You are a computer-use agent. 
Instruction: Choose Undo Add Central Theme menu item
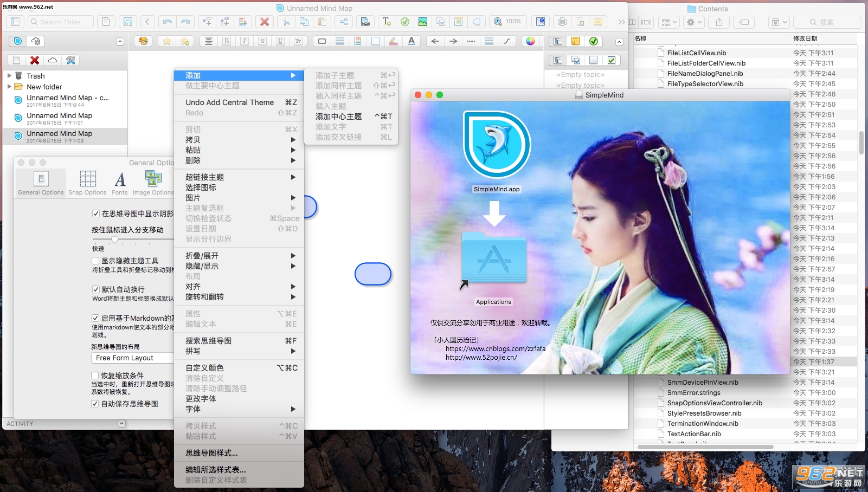pos(229,102)
